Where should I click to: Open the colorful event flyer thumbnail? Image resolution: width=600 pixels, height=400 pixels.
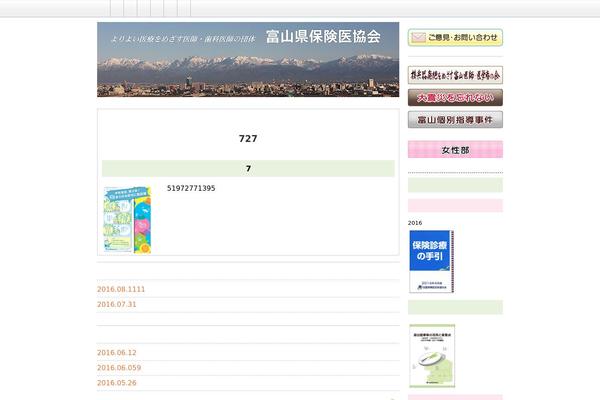tap(127, 220)
